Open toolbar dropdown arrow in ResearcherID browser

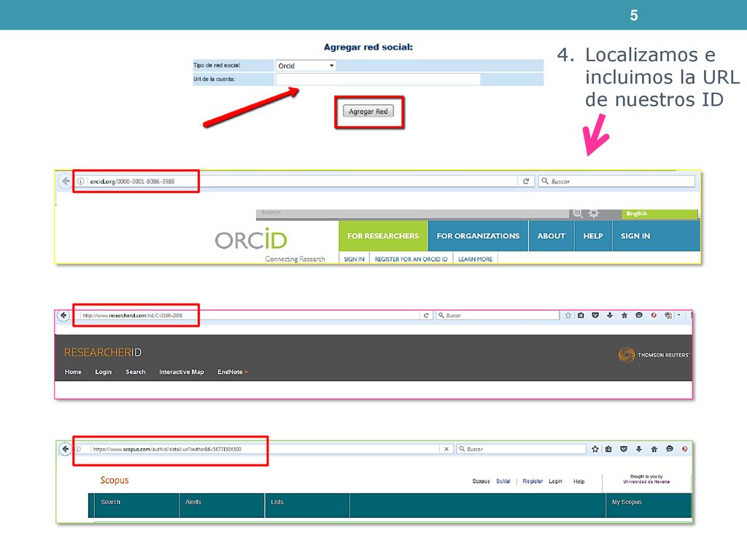(x=679, y=315)
